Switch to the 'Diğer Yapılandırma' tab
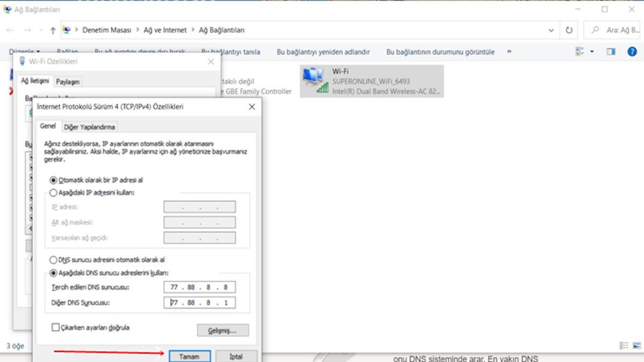This screenshot has width=644, height=362. pos(90,127)
